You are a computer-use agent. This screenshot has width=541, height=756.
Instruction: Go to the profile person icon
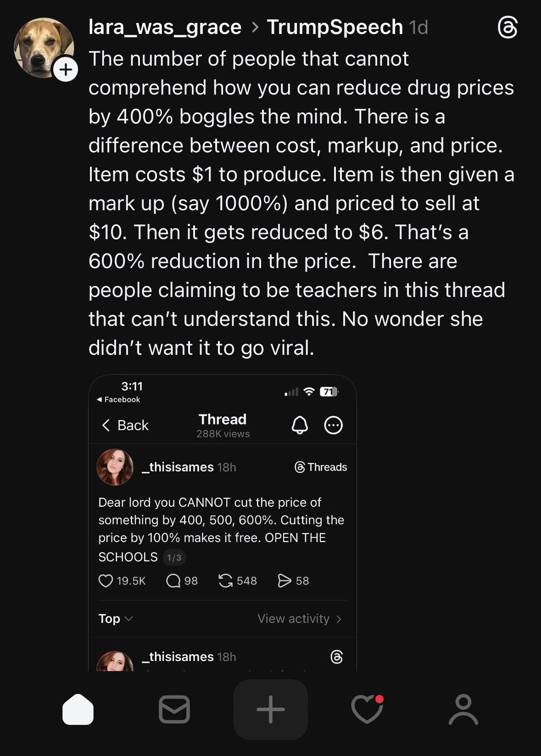(463, 709)
